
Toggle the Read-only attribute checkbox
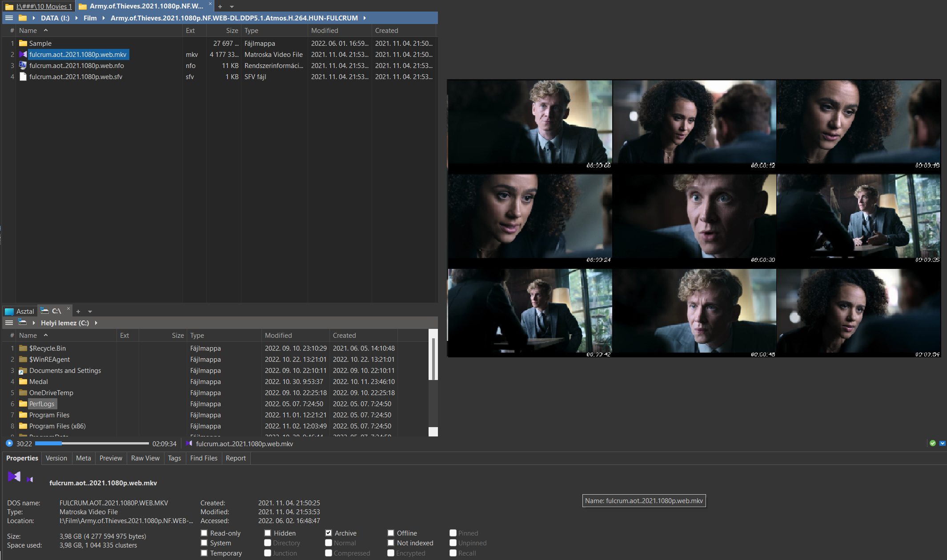click(x=204, y=533)
